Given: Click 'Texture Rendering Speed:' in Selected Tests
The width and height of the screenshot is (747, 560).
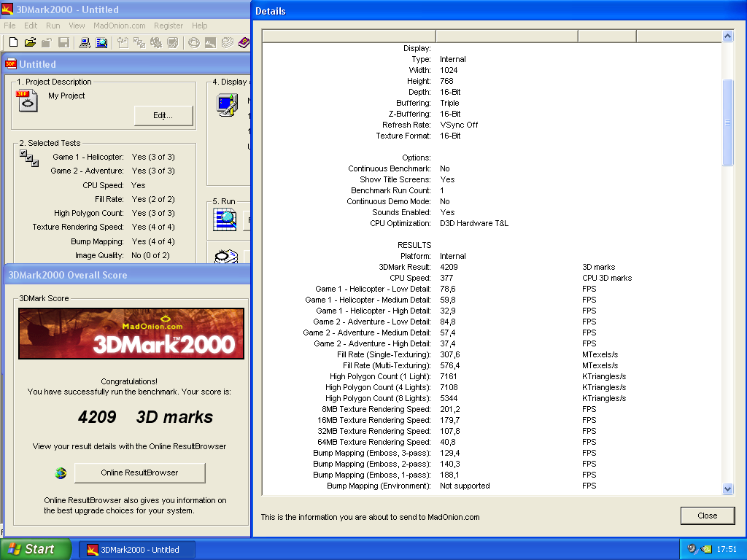Looking at the screenshot, I should coord(78,227).
